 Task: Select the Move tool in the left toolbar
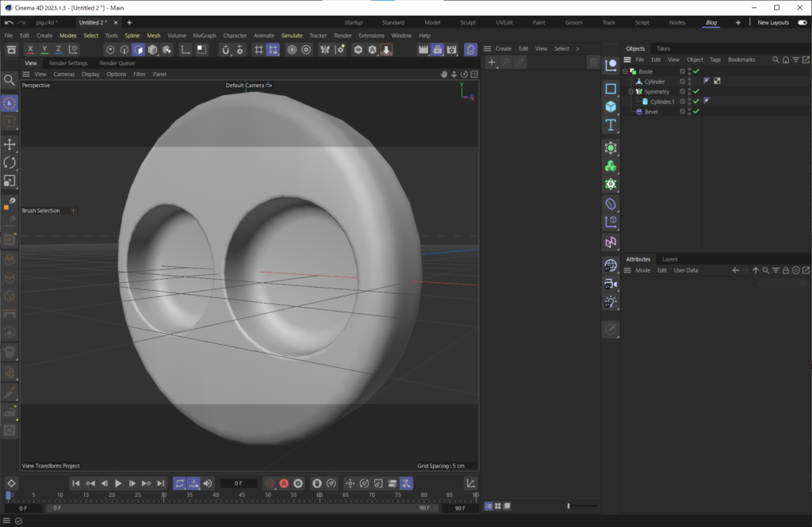pos(10,144)
